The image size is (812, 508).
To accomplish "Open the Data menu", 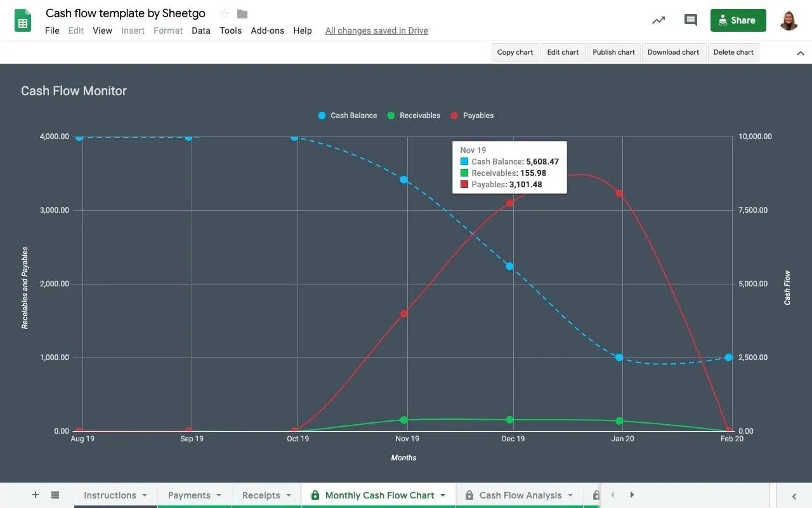I will 201,30.
